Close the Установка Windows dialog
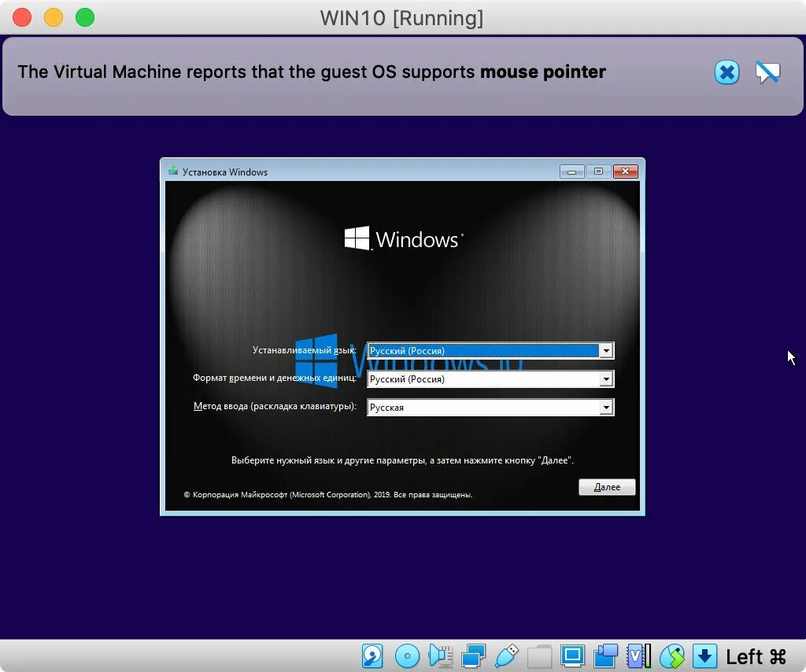Image resolution: width=806 pixels, height=672 pixels. (626, 171)
